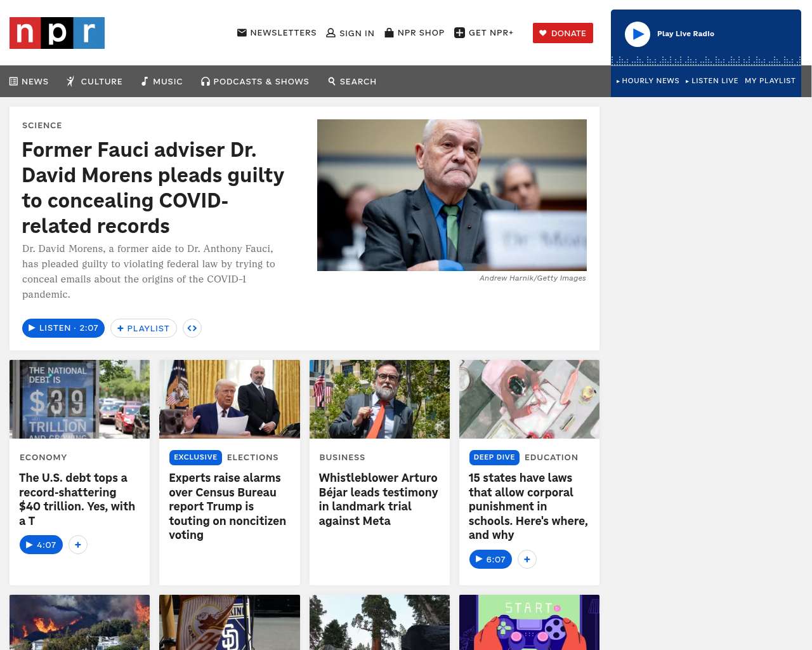Click the Get NPR+ link

pos(484,33)
